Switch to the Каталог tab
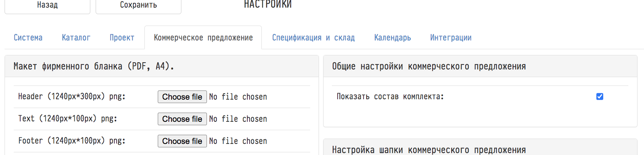644x155 pixels. pos(76,38)
